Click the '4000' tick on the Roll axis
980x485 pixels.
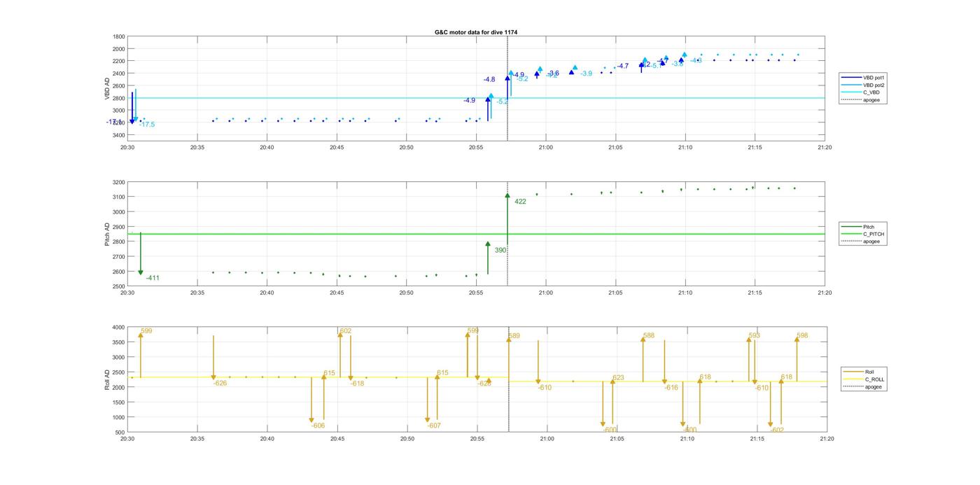(119, 328)
